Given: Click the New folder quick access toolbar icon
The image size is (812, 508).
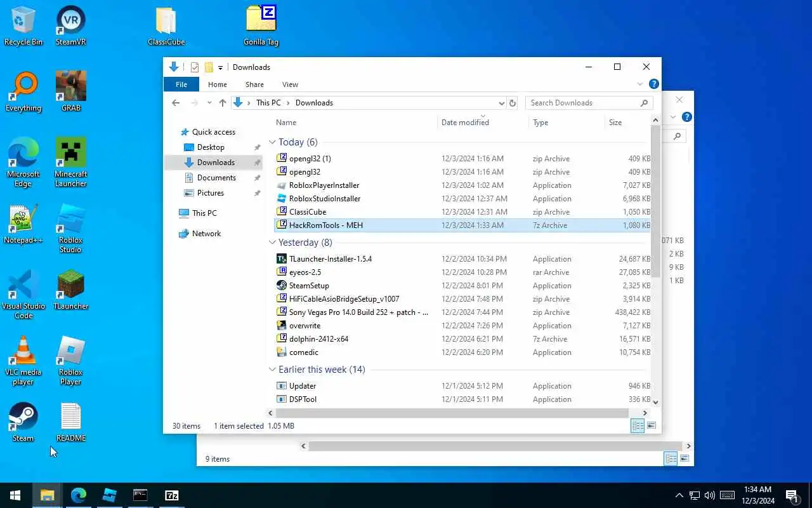Looking at the screenshot, I should click(x=209, y=67).
